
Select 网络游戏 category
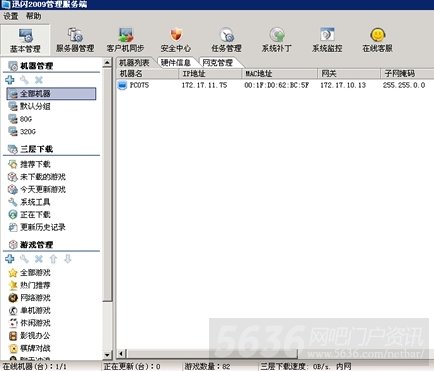(x=29, y=298)
